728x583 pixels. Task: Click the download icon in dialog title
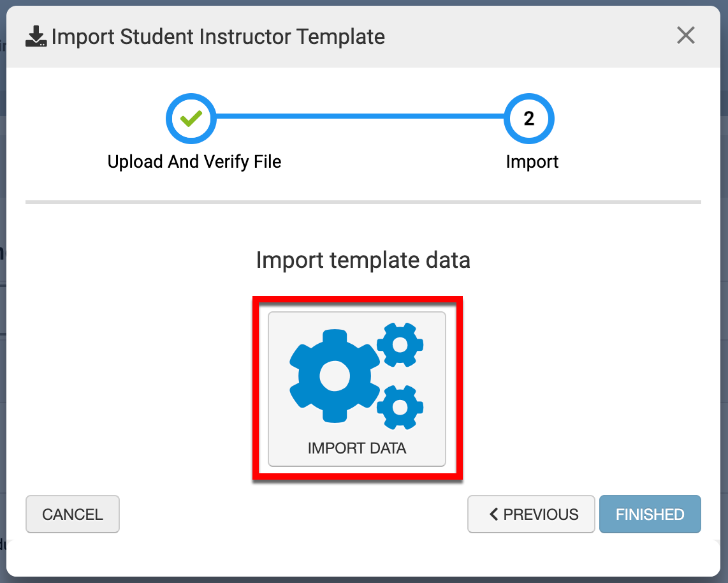click(36, 37)
